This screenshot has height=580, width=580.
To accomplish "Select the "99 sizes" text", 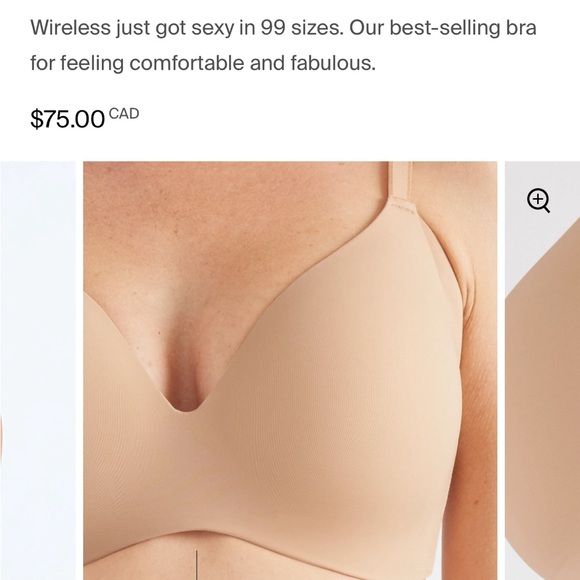I will point(302,27).
